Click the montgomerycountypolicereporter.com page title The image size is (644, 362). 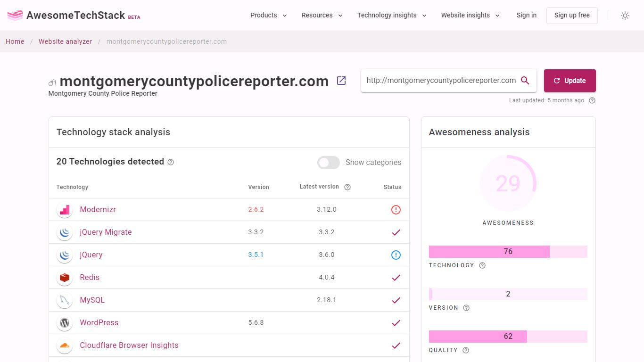point(194,81)
